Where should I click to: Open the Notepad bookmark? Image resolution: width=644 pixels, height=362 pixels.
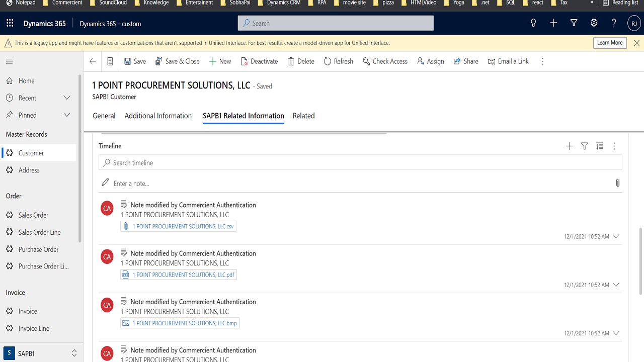[22, 3]
